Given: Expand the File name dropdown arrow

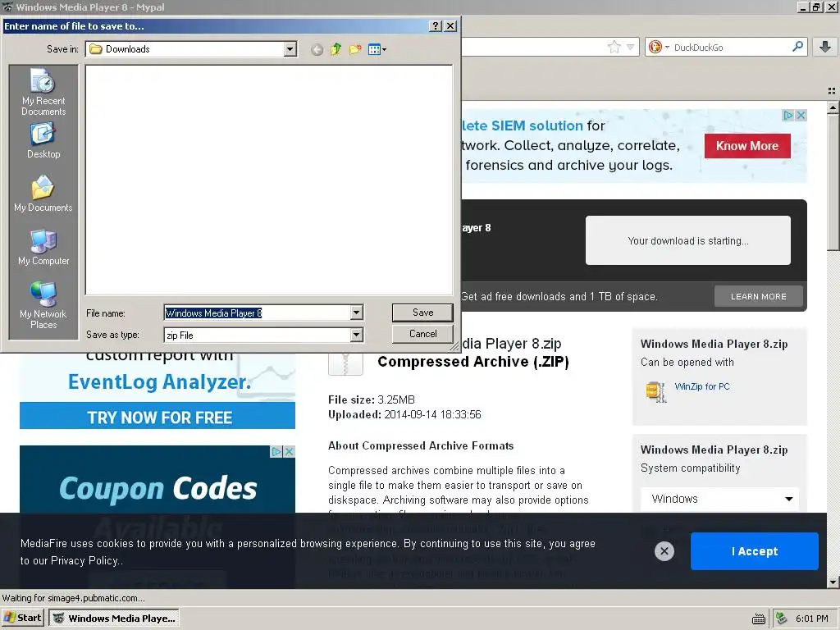Looking at the screenshot, I should pos(356,313).
